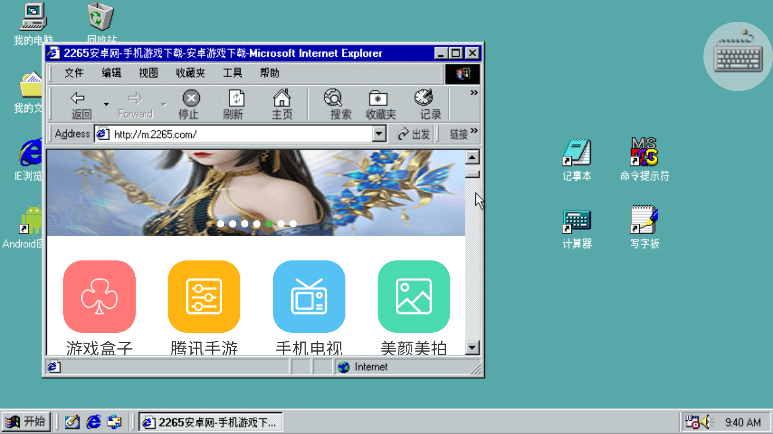Click the Go (出发) button
Screen dimensions: 773x434
(415, 134)
